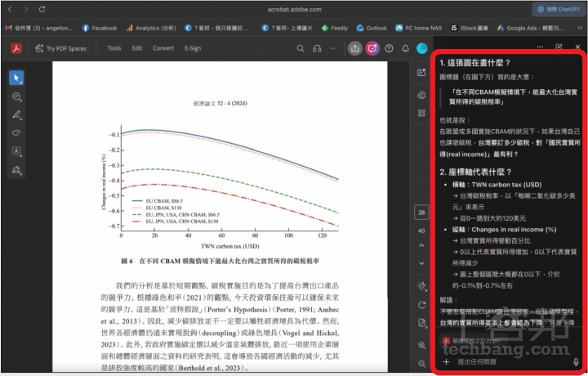Open the AI Assistant chat icon

372,48
